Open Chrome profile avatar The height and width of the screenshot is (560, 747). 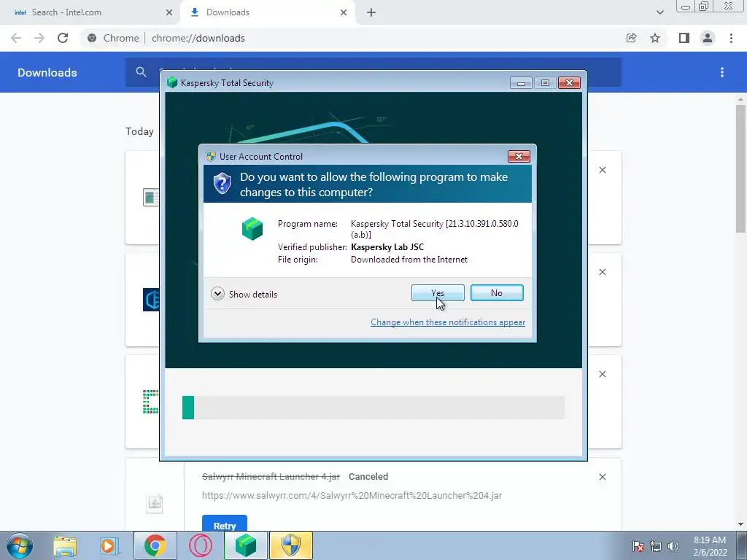tap(708, 38)
